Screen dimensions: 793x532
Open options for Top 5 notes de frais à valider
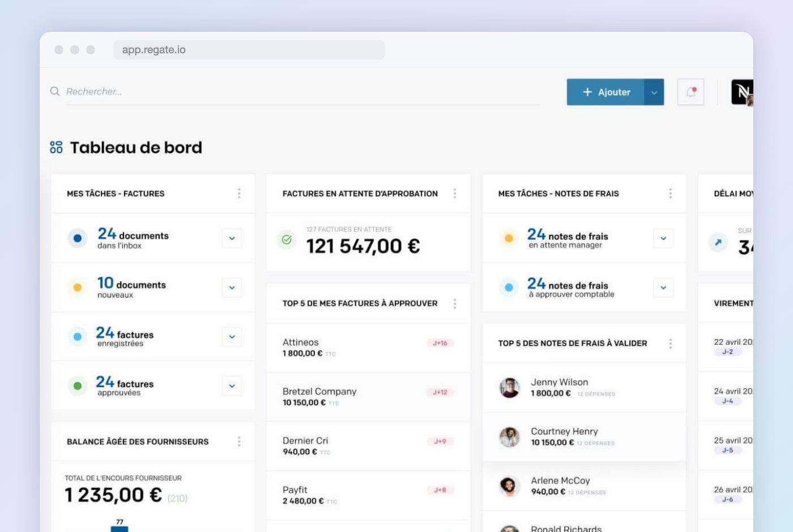[671, 344]
